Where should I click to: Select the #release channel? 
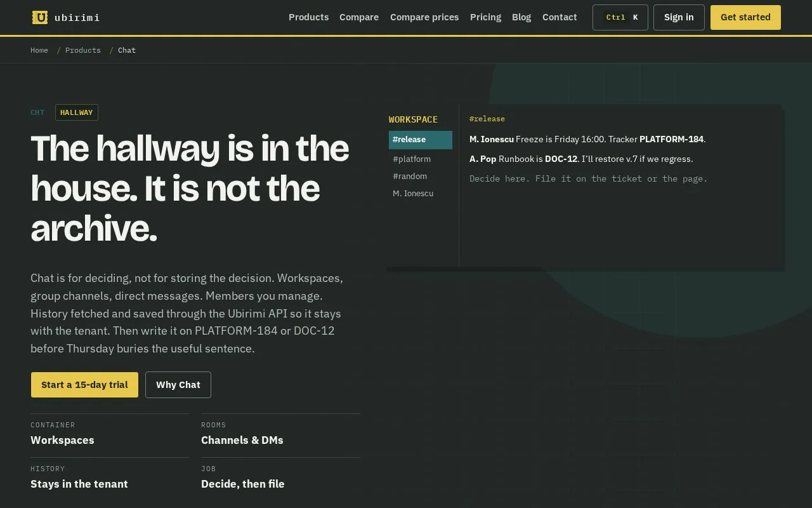421,140
